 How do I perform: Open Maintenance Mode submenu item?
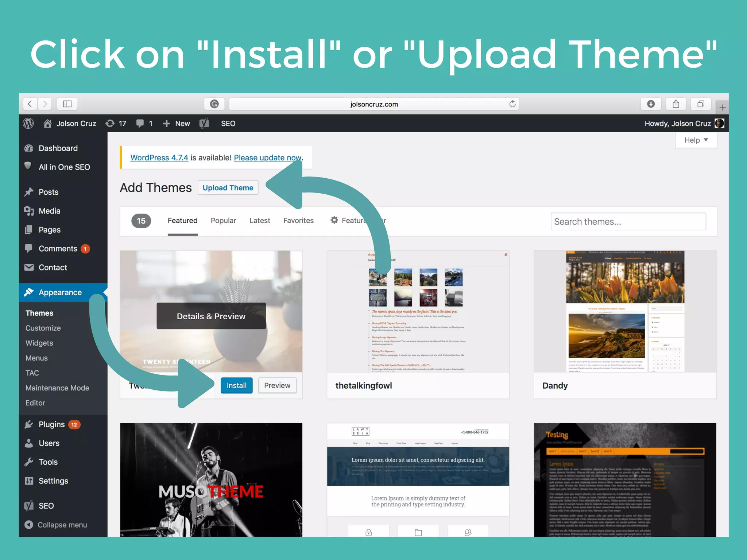pos(57,388)
